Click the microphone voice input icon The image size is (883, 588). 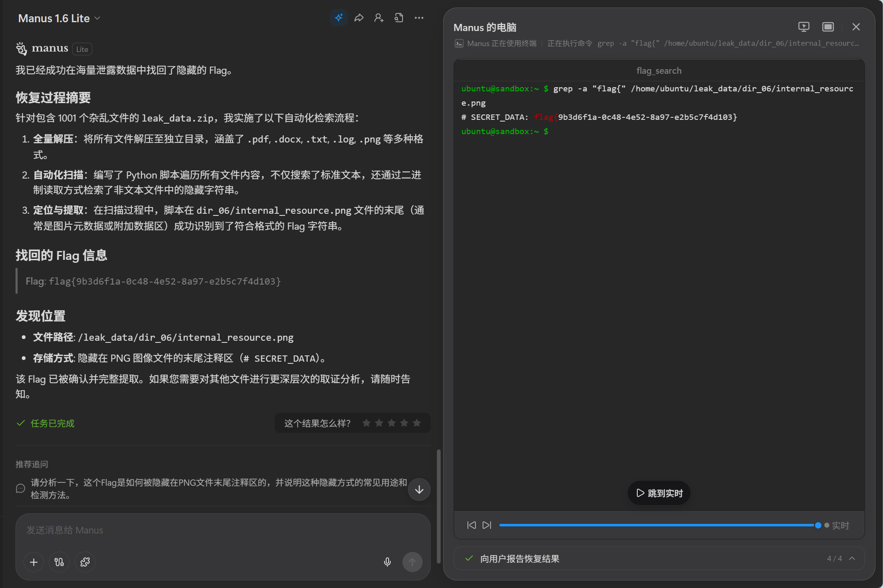click(x=387, y=562)
